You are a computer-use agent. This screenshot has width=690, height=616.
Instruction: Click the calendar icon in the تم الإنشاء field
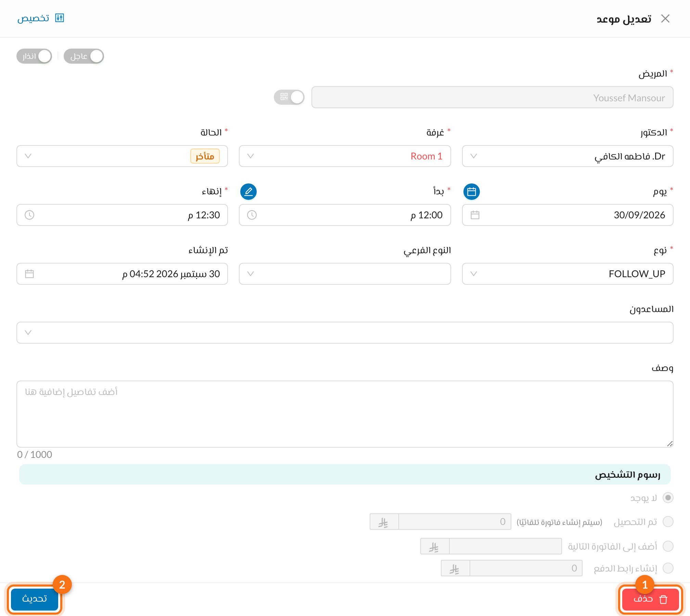click(29, 274)
